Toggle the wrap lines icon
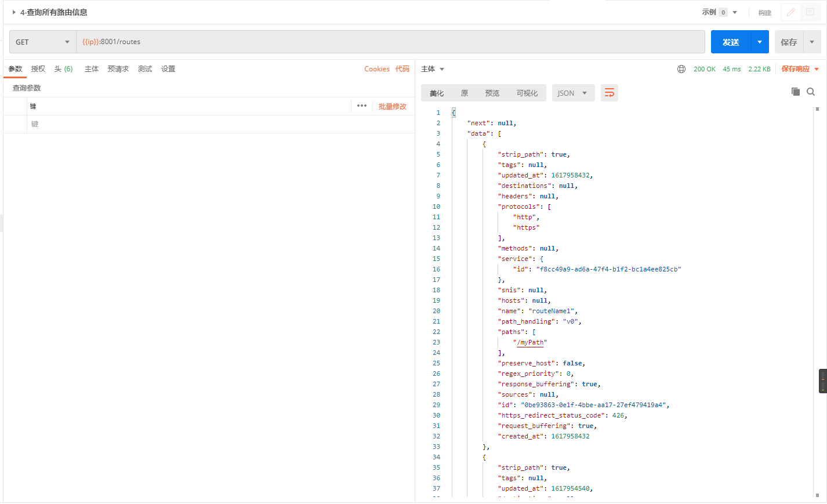 (609, 93)
